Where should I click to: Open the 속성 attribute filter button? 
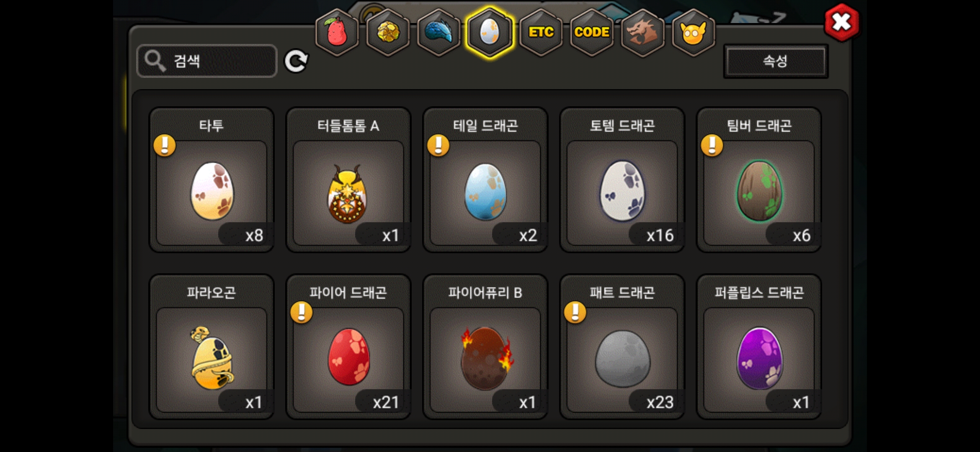pyautogui.click(x=776, y=61)
